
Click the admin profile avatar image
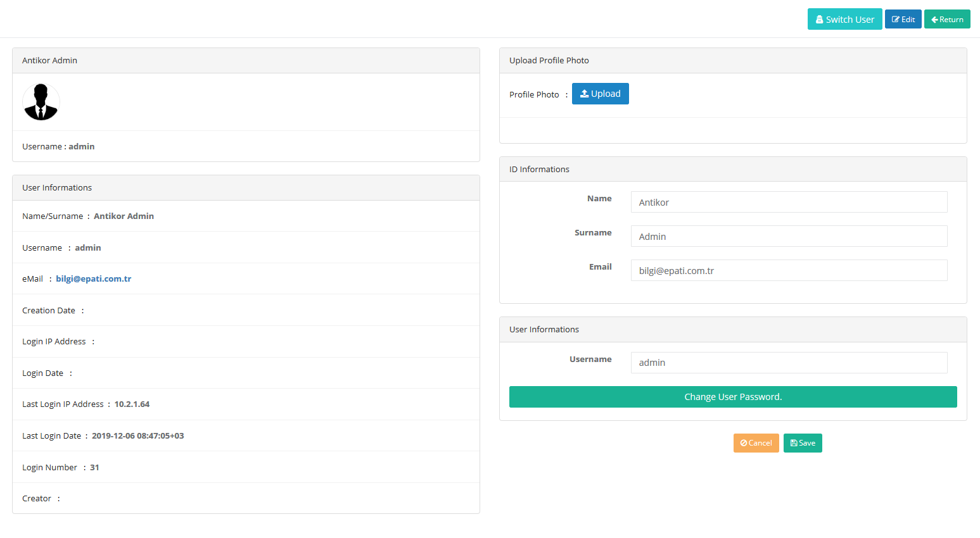41,102
